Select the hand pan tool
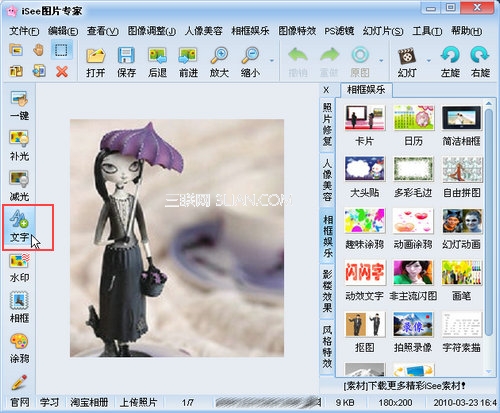Viewport: 500px width, 413px height. [x=39, y=50]
